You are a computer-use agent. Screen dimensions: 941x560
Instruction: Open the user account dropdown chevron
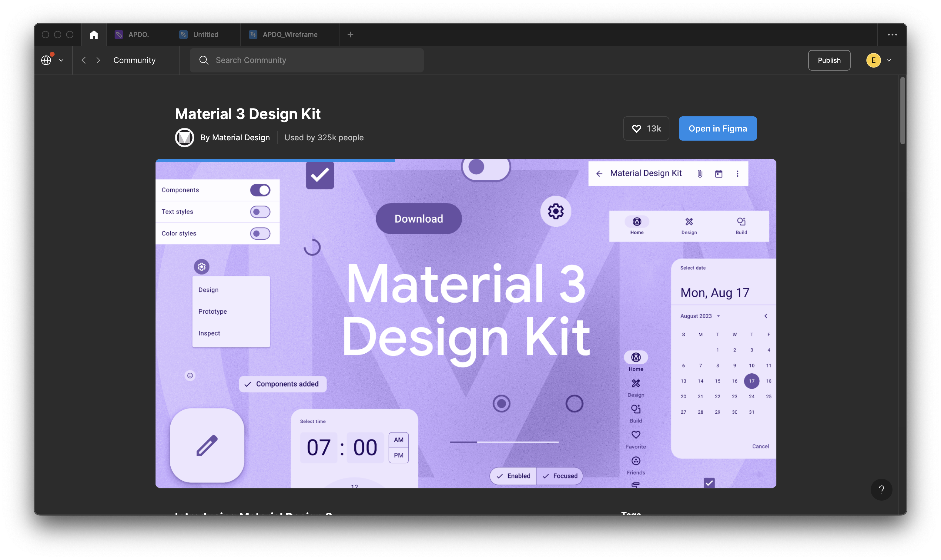[x=889, y=60]
